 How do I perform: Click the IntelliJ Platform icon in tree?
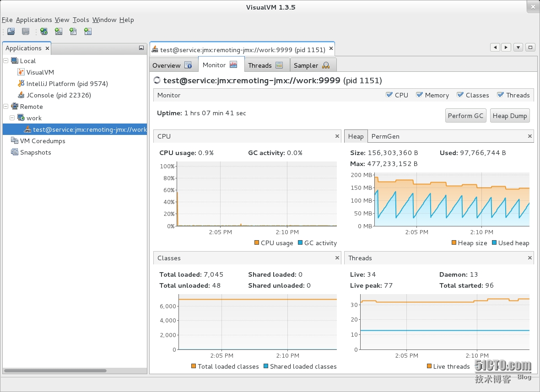(x=21, y=84)
